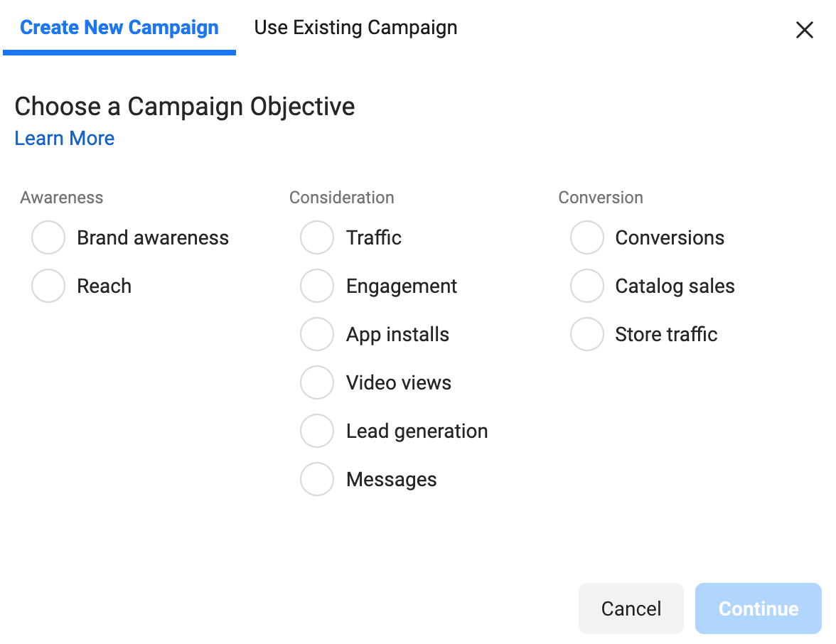The image size is (836, 644).
Task: Pick the Engagement radio button
Action: (x=317, y=286)
